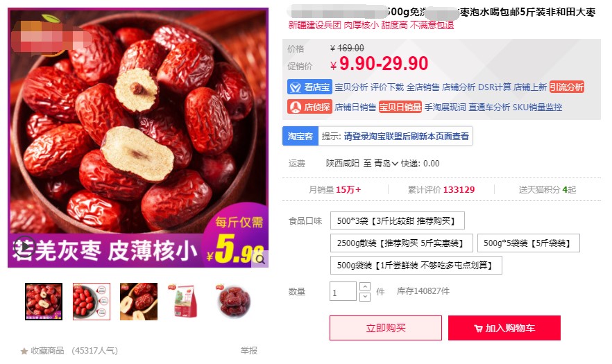View the second product thumbnail
The height and width of the screenshot is (364, 612).
[x=92, y=302]
